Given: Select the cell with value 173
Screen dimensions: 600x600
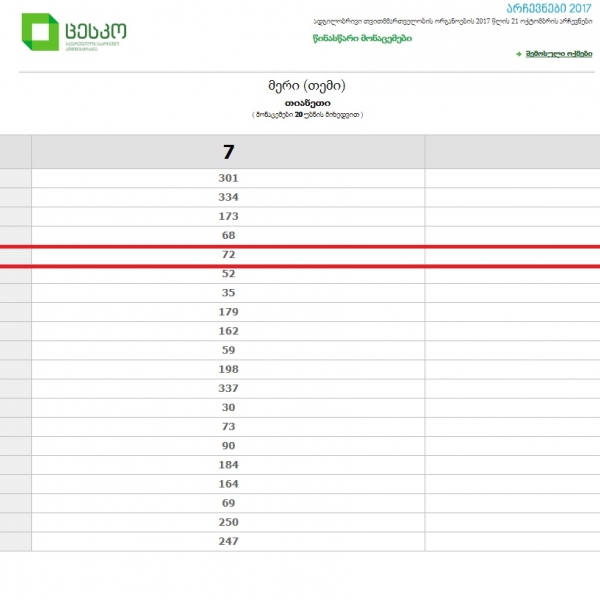Looking at the screenshot, I should click(x=228, y=216).
